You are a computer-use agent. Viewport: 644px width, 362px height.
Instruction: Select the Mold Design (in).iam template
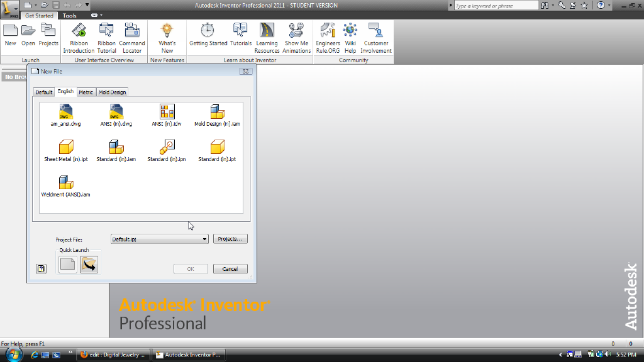pos(217,112)
